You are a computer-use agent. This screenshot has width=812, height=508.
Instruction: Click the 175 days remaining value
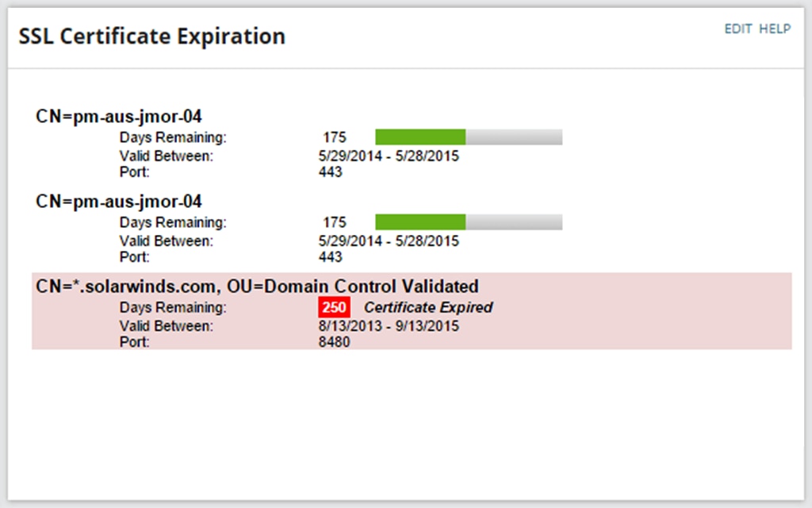coord(334,137)
